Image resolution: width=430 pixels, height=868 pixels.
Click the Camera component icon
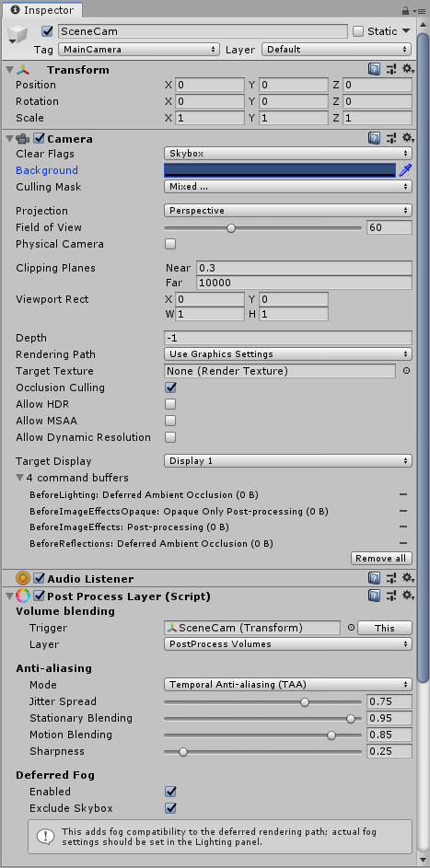[x=23, y=138]
